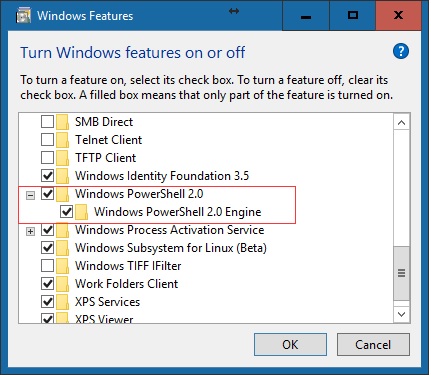Viewport: 431px width, 375px height.
Task: Enable the Windows TIFF IFilter checkbox
Action: [47, 266]
